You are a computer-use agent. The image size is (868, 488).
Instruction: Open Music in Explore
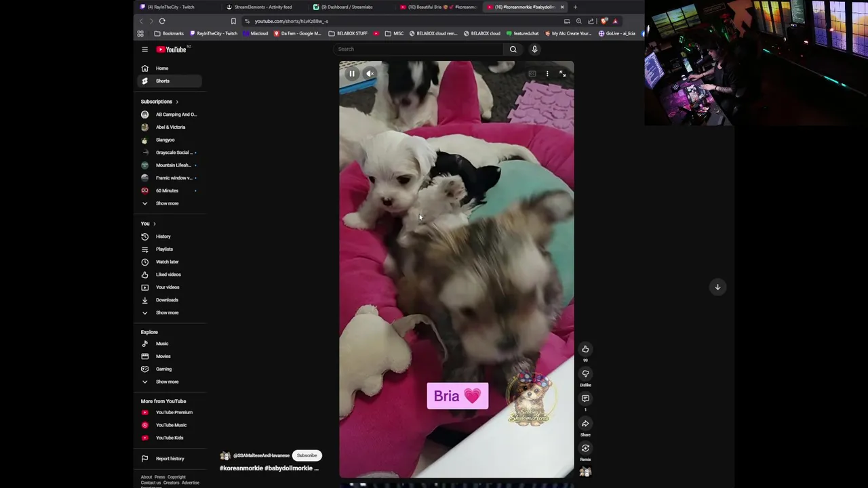pyautogui.click(x=170, y=344)
